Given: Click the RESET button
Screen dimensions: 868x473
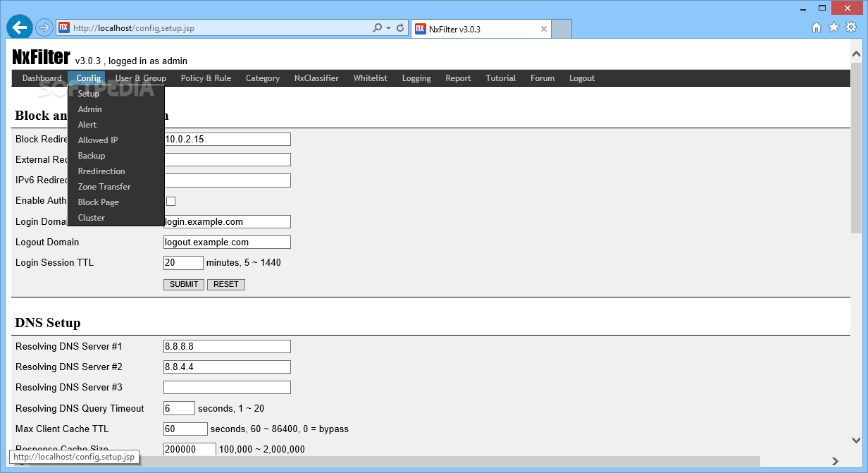Looking at the screenshot, I should click(226, 285).
